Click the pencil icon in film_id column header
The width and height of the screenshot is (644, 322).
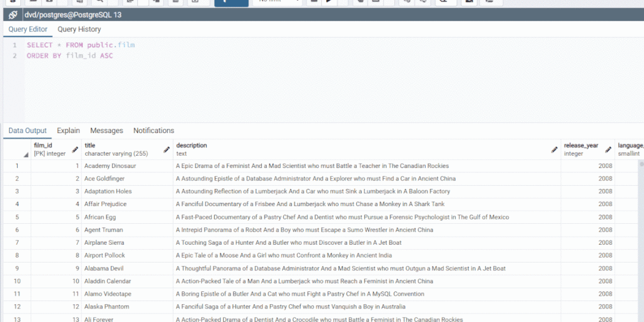coord(75,150)
